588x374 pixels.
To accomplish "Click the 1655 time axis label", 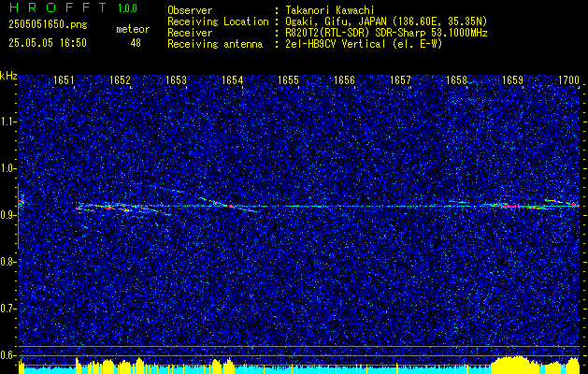I will pos(288,79).
